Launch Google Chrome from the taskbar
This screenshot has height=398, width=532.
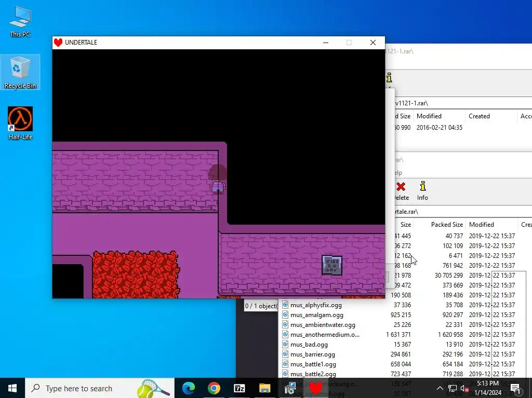pos(214,388)
